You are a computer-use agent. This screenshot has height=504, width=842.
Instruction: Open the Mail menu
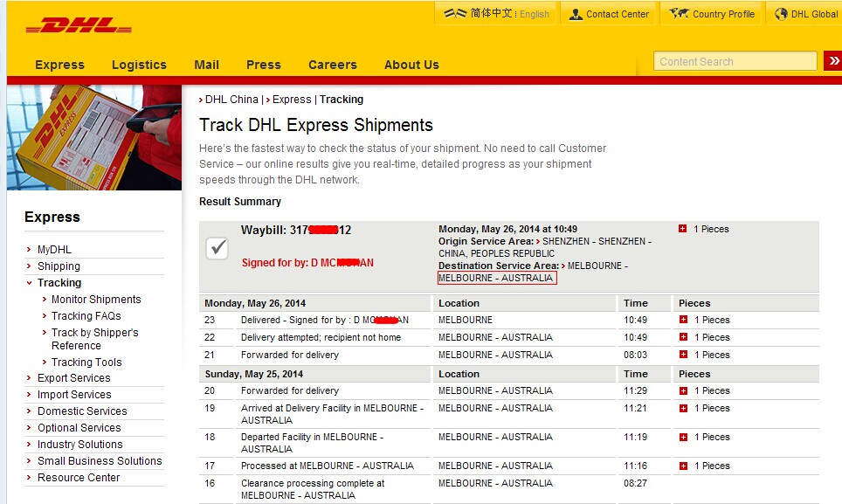tap(207, 65)
